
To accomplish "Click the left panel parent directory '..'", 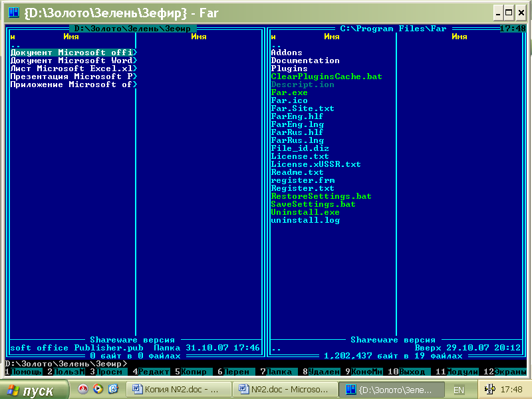I will (15, 45).
